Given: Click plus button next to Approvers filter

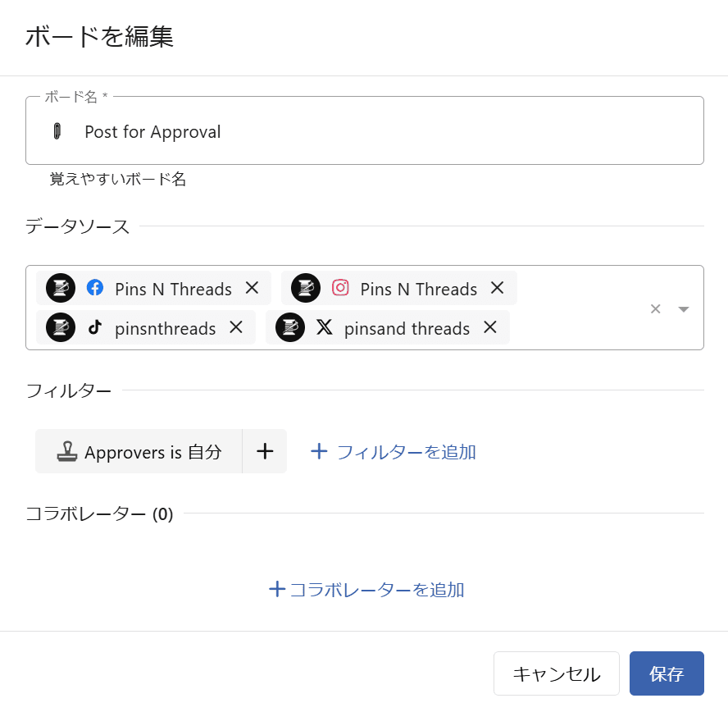Looking at the screenshot, I should pyautogui.click(x=265, y=451).
